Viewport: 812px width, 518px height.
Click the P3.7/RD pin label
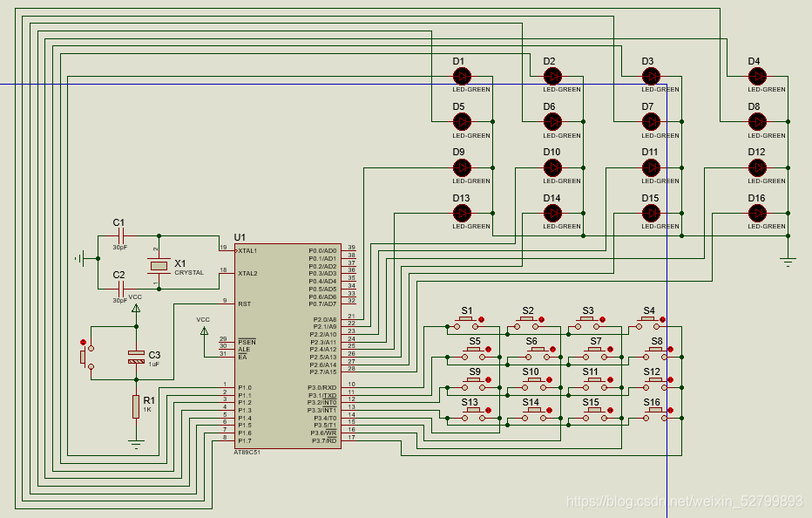click(324, 440)
